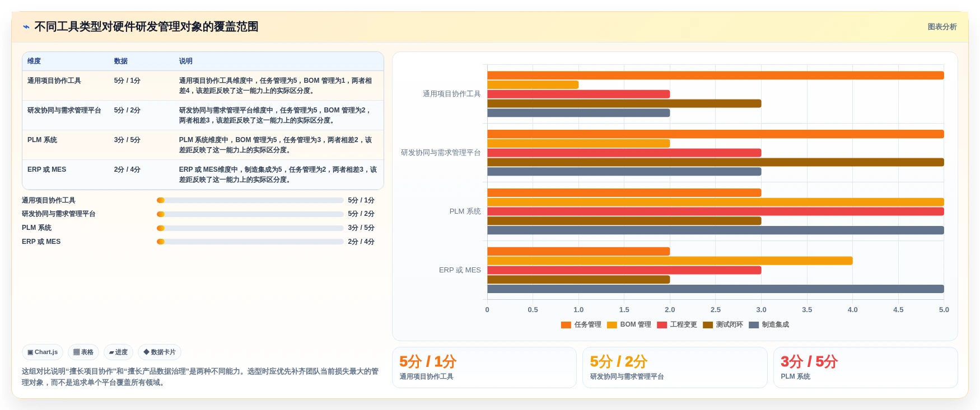Viewport: 980px width, 410px height.
Task: Click the 研发协同与需求管理平台 progress bar
Action: (x=250, y=214)
